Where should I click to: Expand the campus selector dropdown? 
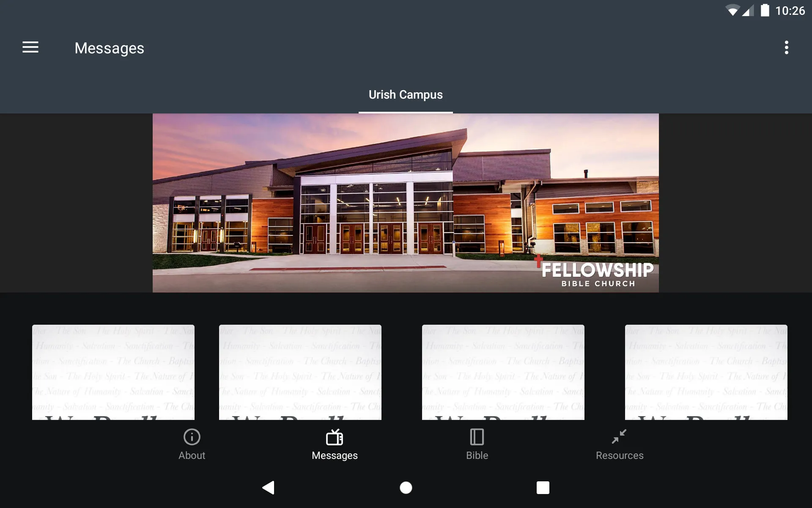coord(406,95)
